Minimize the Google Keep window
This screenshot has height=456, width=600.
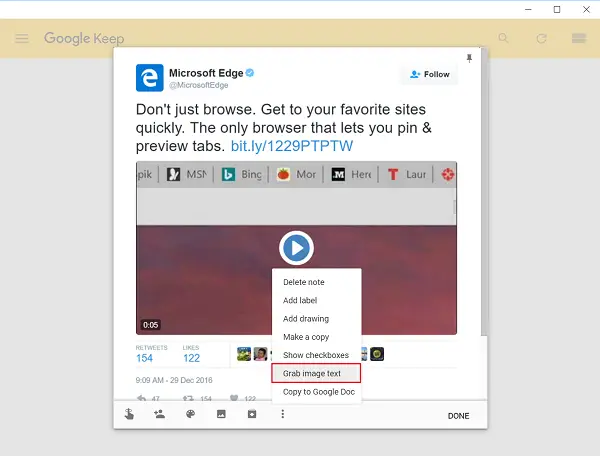click(528, 10)
